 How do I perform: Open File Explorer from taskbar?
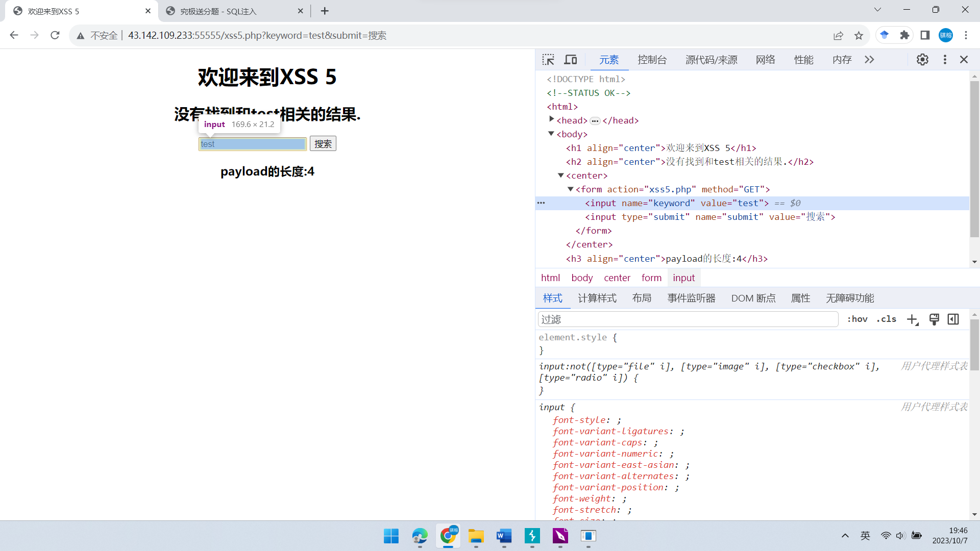pyautogui.click(x=476, y=536)
